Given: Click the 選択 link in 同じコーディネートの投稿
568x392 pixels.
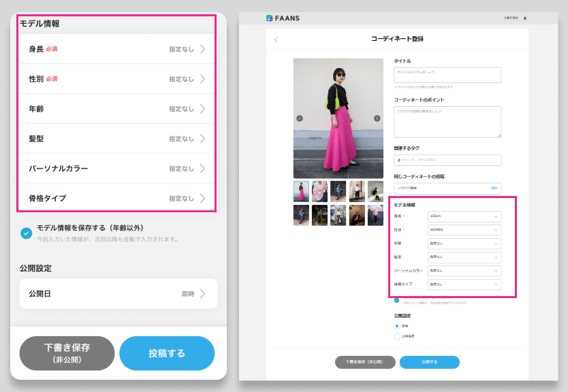Looking at the screenshot, I should pos(494,189).
